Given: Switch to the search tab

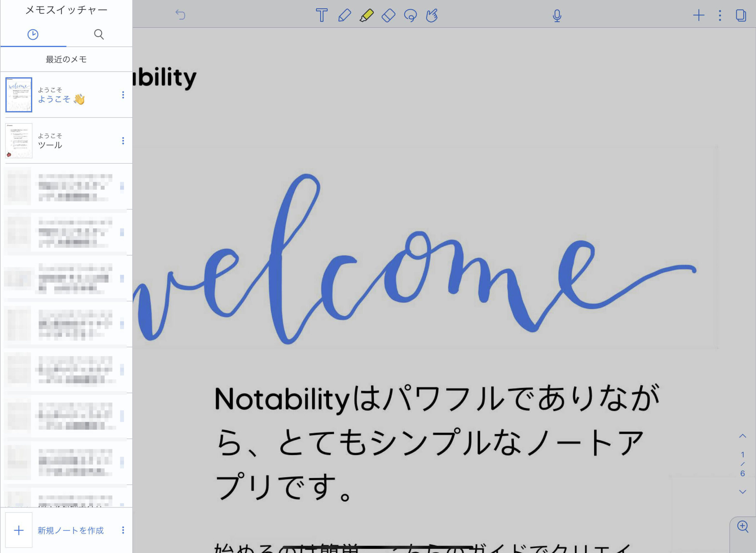Looking at the screenshot, I should (99, 35).
